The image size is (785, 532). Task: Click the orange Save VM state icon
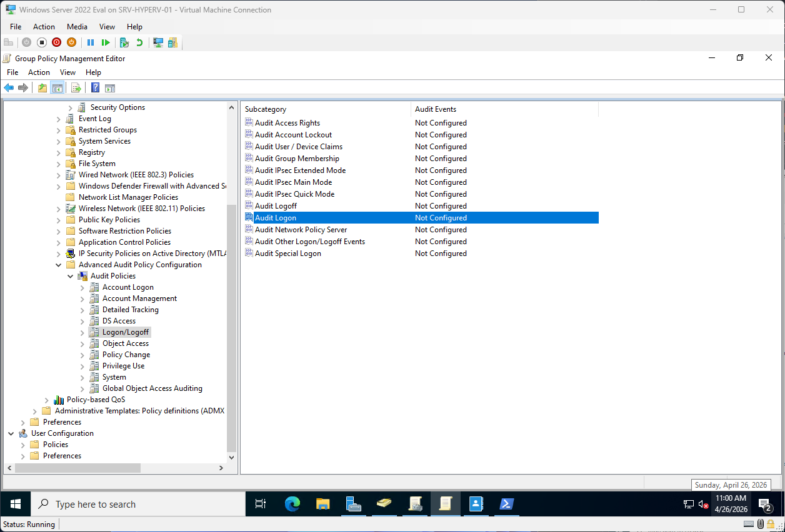point(71,42)
